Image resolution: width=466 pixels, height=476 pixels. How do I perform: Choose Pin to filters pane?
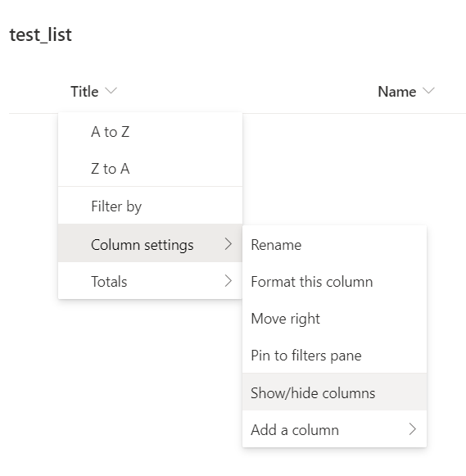pos(335,356)
